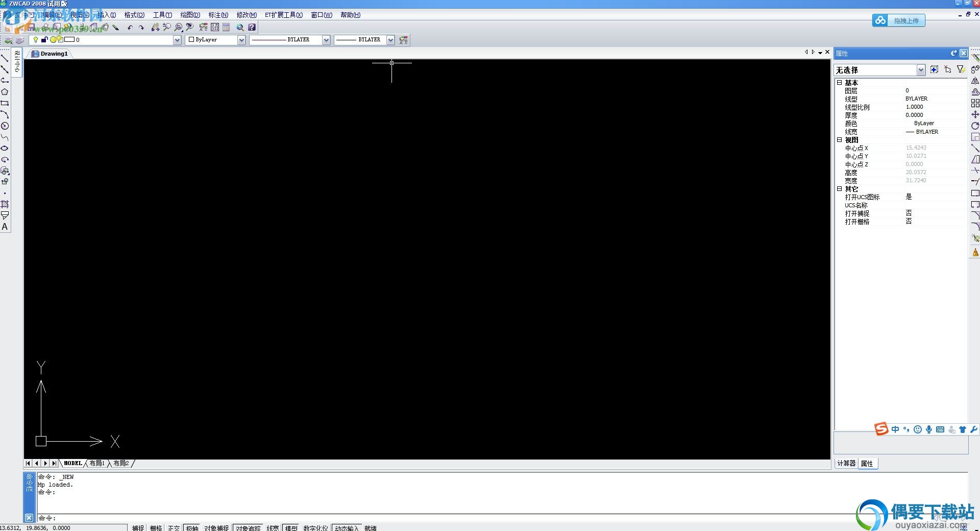Toggle 对象捕捉 object snap
This screenshot has width=980, height=531.
tap(216, 528)
